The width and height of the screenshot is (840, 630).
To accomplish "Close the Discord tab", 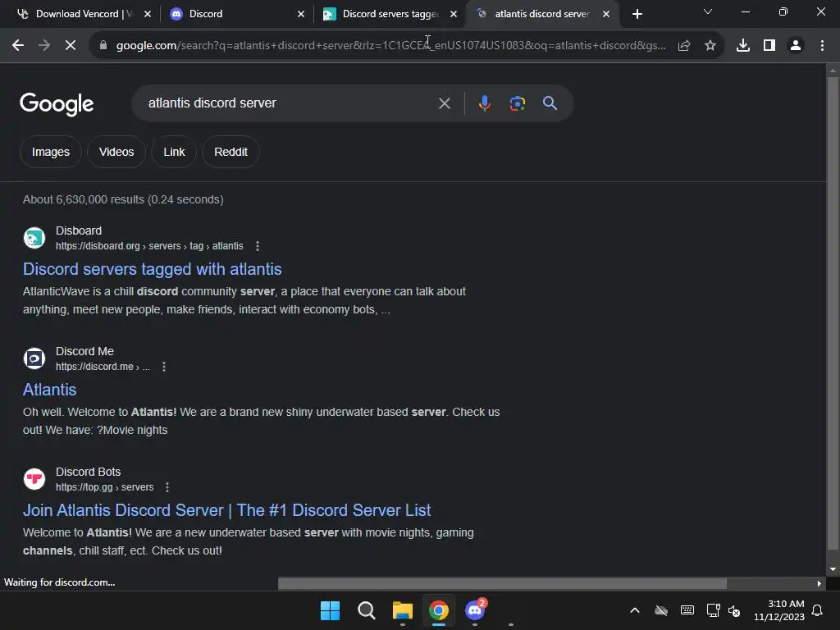I will 301,14.
